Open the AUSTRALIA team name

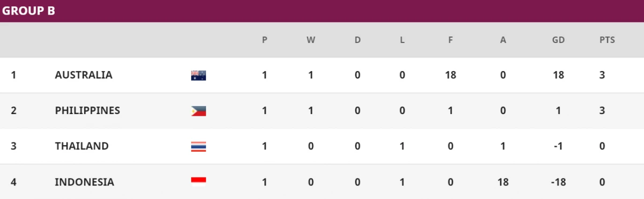click(84, 75)
